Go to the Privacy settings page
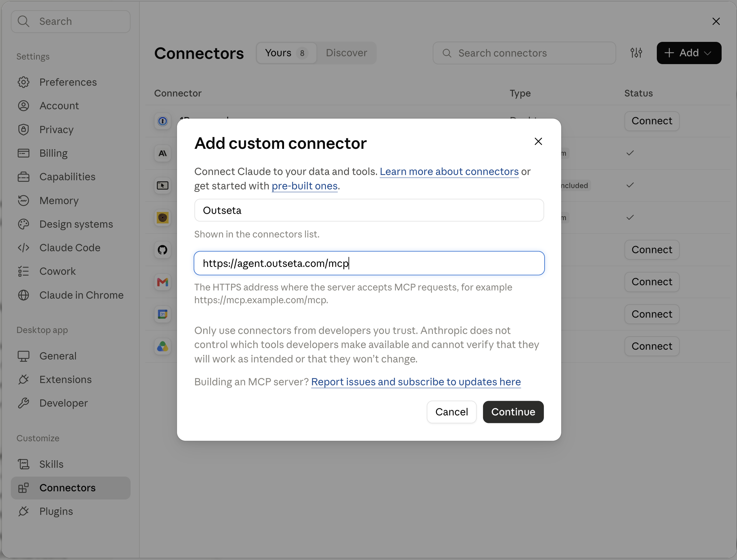The width and height of the screenshot is (737, 560). click(x=71, y=129)
